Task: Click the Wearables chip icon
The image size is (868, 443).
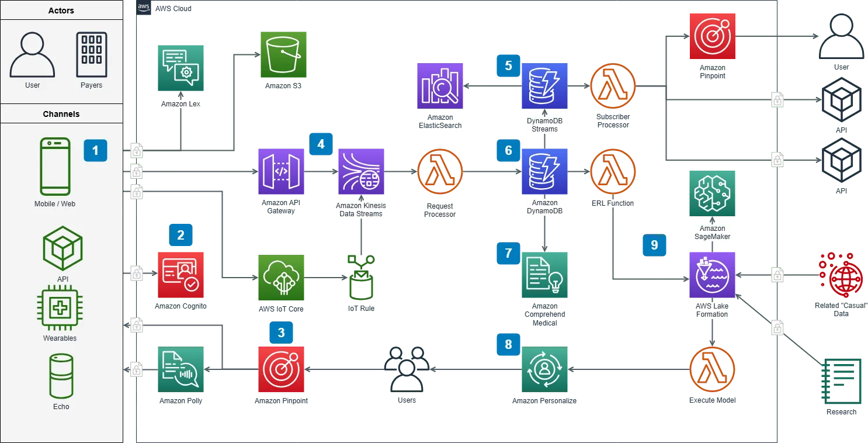Action: click(60, 309)
